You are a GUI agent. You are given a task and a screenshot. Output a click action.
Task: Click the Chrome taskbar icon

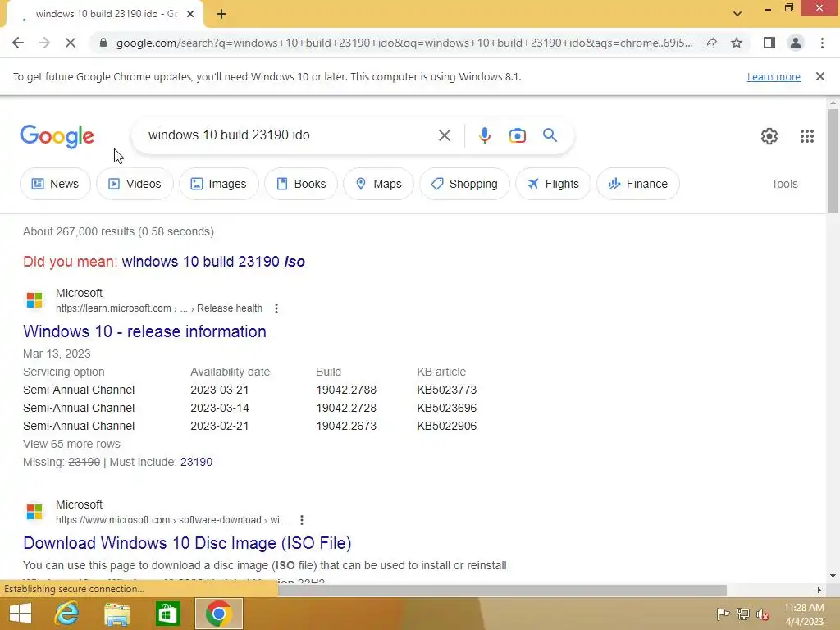tap(218, 614)
